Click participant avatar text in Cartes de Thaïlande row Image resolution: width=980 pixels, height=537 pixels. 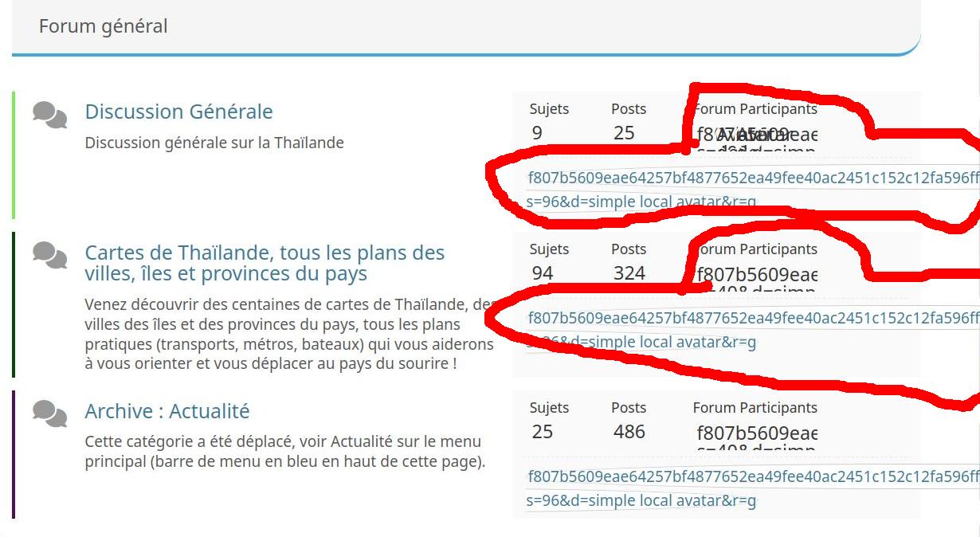756,276
